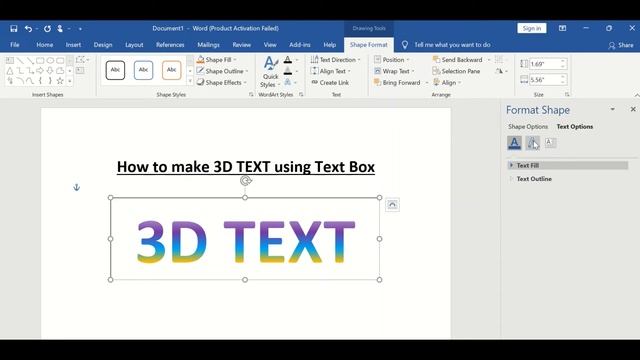
Task: Apply the blue outline Abc style
Action: tap(143, 70)
